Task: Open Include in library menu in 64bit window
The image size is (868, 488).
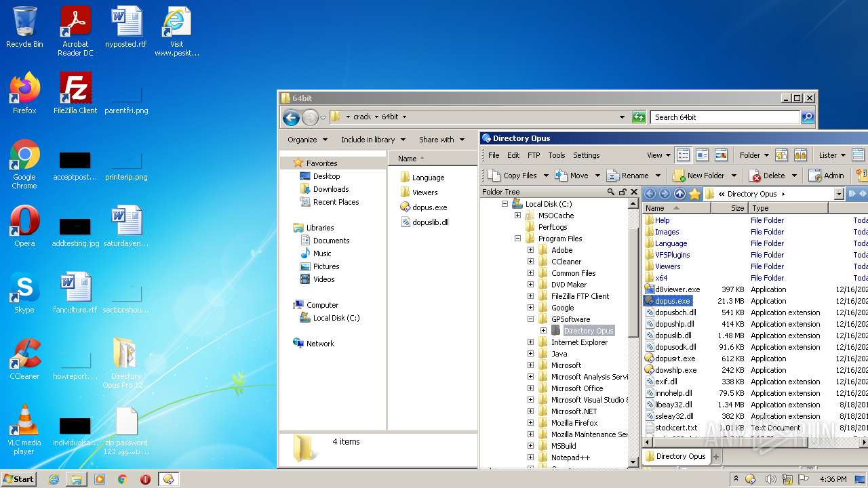Action: [x=373, y=140]
